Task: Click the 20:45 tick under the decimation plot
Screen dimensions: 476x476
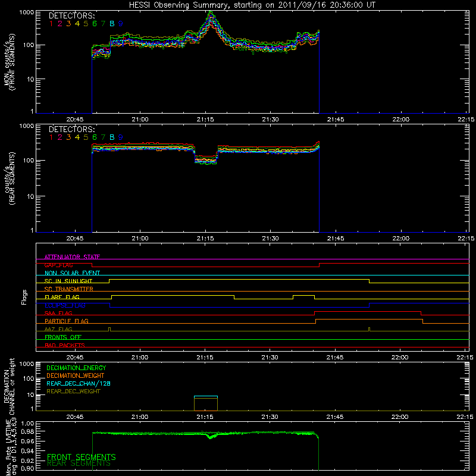Action: (x=75, y=417)
